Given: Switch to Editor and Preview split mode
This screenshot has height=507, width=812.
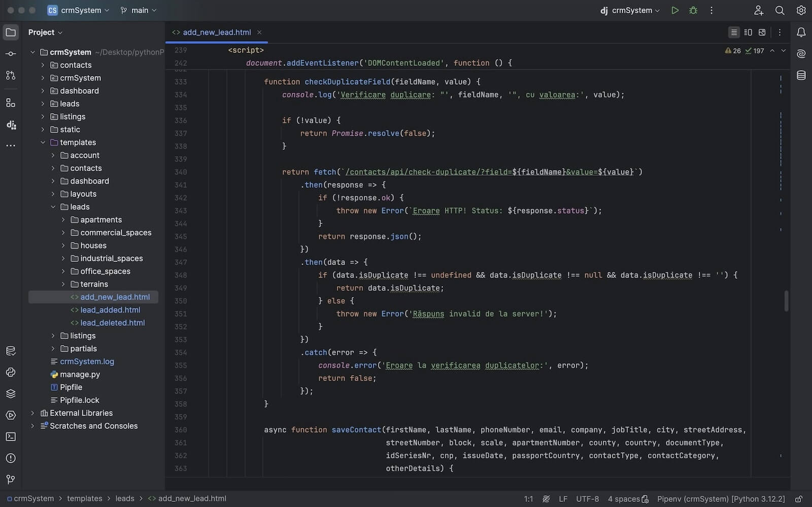Looking at the screenshot, I should (748, 32).
